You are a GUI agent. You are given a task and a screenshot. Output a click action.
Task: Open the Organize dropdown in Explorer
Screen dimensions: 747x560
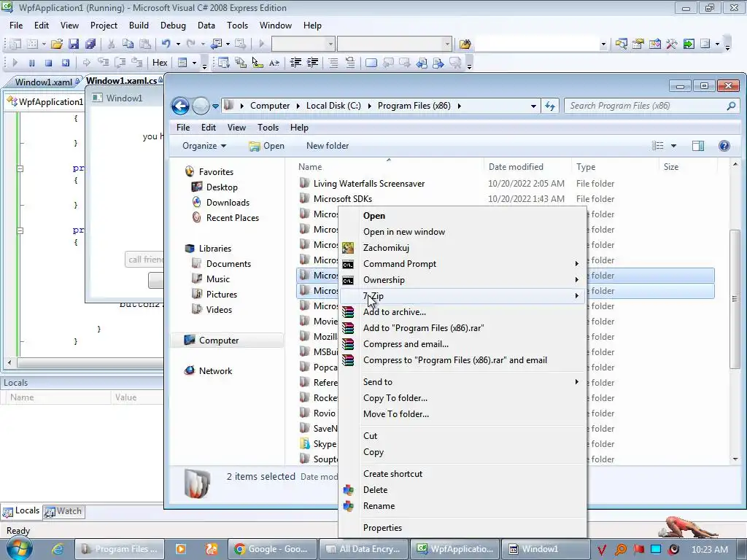point(204,146)
